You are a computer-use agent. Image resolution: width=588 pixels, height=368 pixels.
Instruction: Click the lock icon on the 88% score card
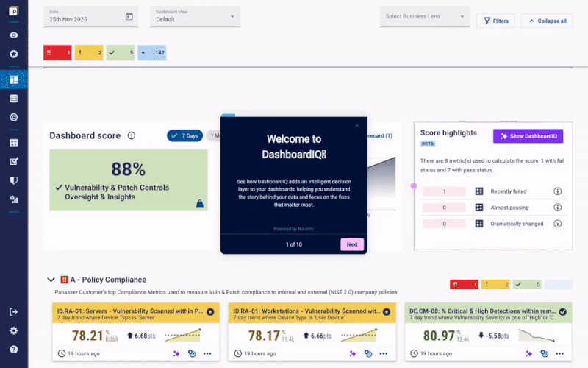[x=199, y=203]
